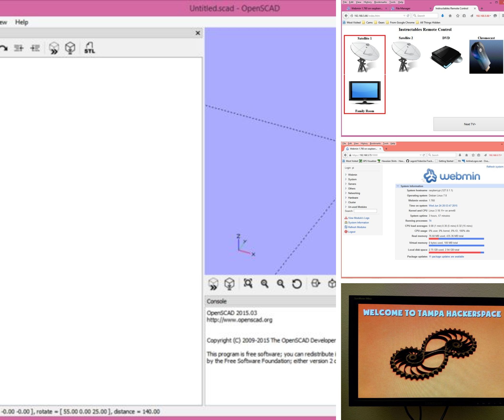Click View All icon below 3D viewport
504x420 pixels.
(248, 283)
